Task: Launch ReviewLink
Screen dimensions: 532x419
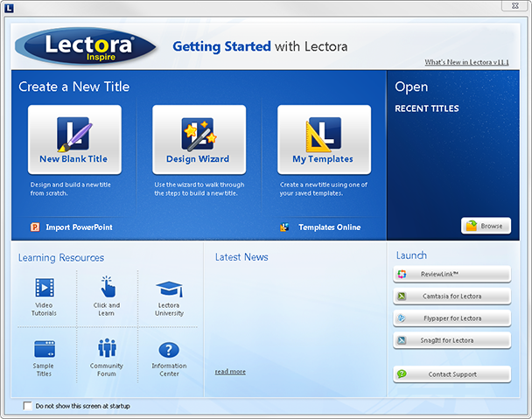Action: (x=451, y=275)
